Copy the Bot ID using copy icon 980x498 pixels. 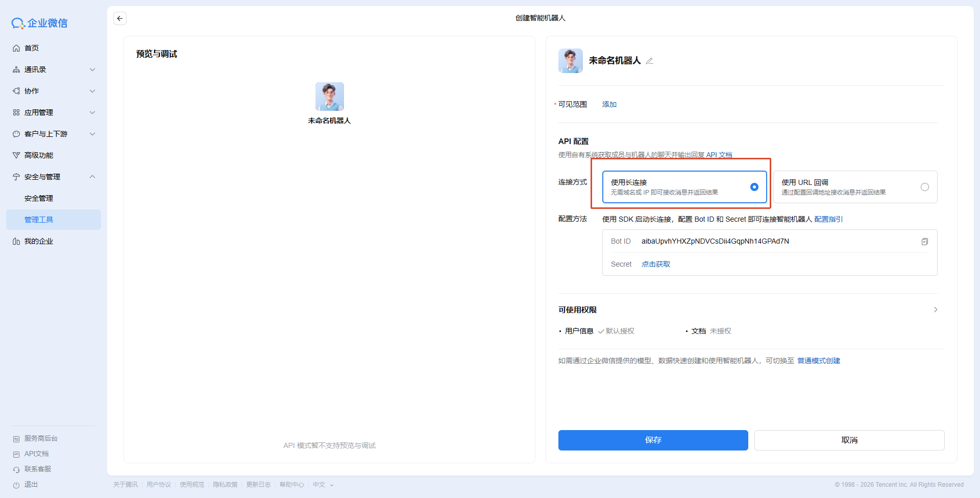click(x=924, y=242)
